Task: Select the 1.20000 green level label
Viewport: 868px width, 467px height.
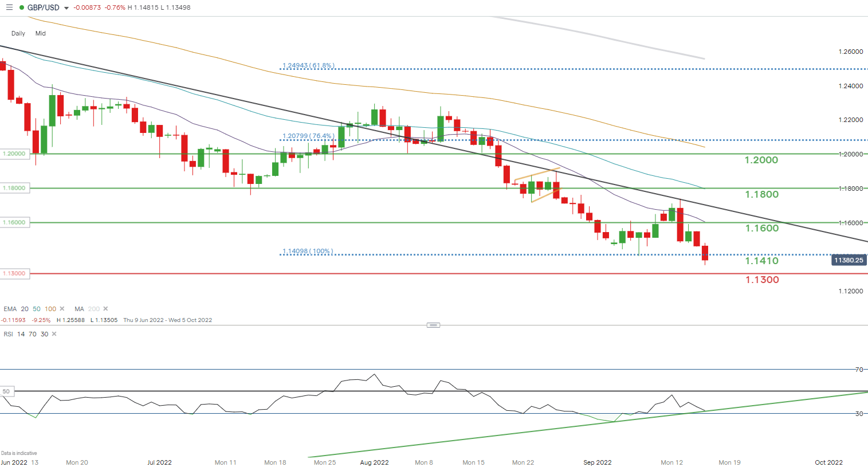Action: 14,154
